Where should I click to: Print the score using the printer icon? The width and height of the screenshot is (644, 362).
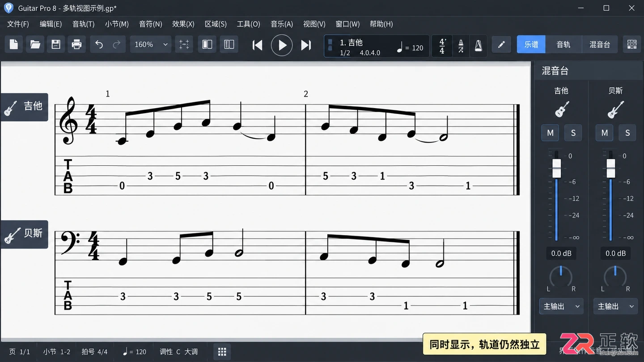coord(77,44)
